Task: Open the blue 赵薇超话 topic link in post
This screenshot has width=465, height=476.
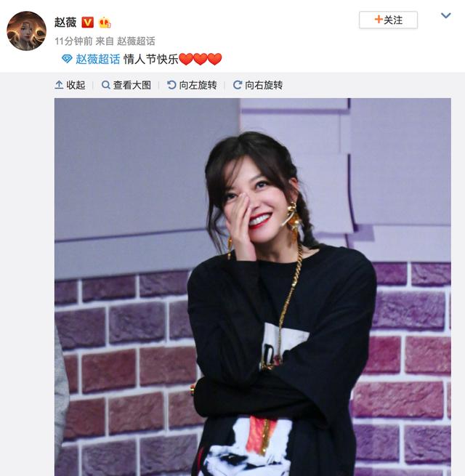Action: coord(98,59)
